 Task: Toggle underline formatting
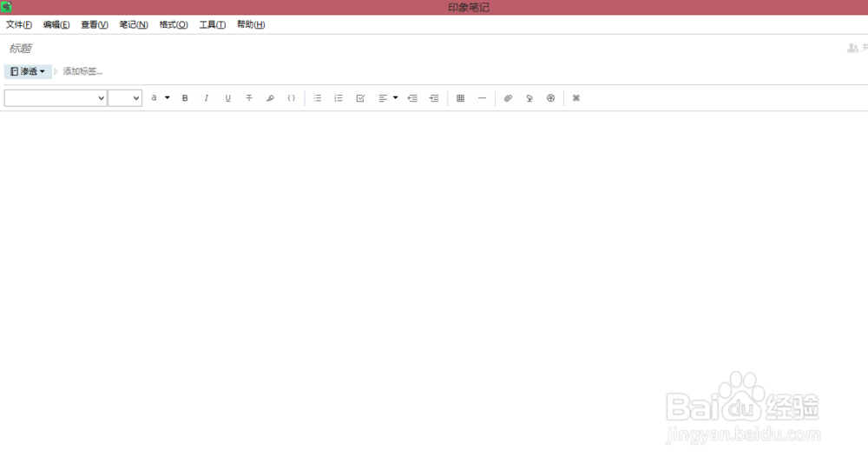pos(227,98)
